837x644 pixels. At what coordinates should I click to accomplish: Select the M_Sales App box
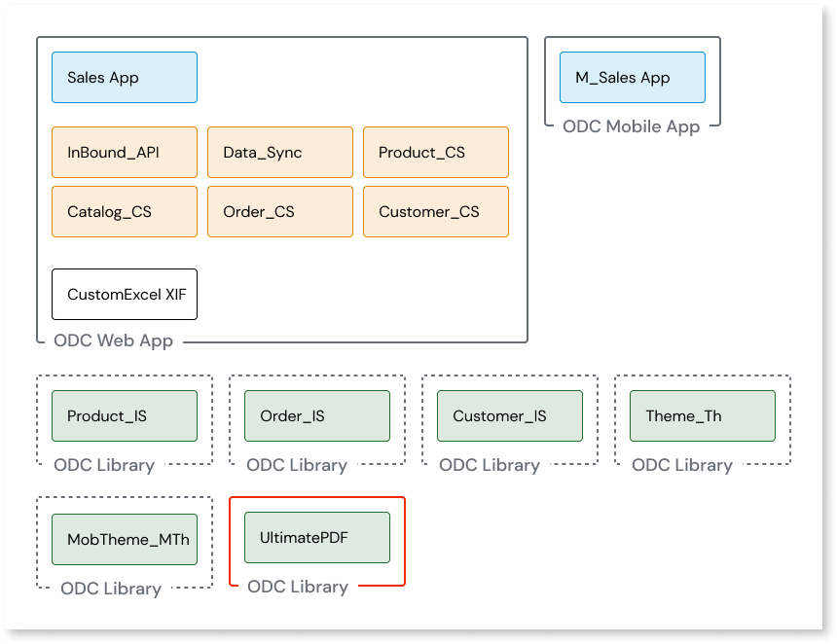pyautogui.click(x=633, y=78)
